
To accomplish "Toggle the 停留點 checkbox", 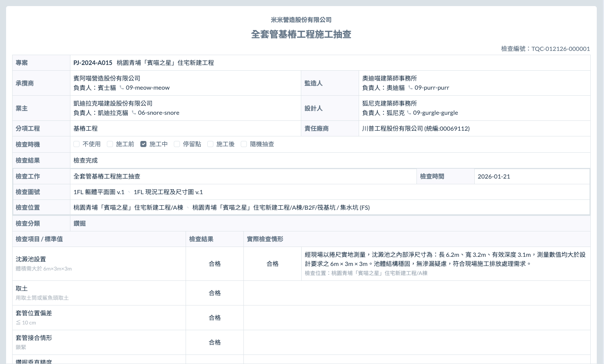I will tap(177, 144).
